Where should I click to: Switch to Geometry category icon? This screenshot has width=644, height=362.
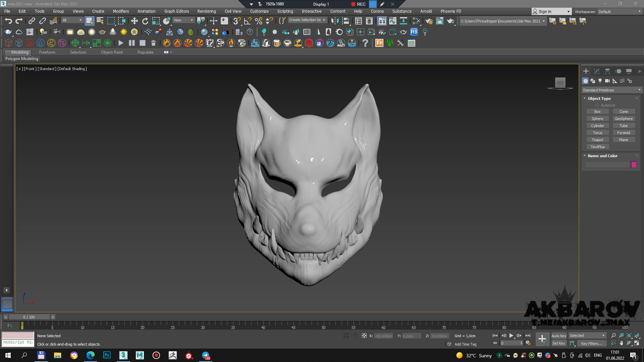[585, 81]
